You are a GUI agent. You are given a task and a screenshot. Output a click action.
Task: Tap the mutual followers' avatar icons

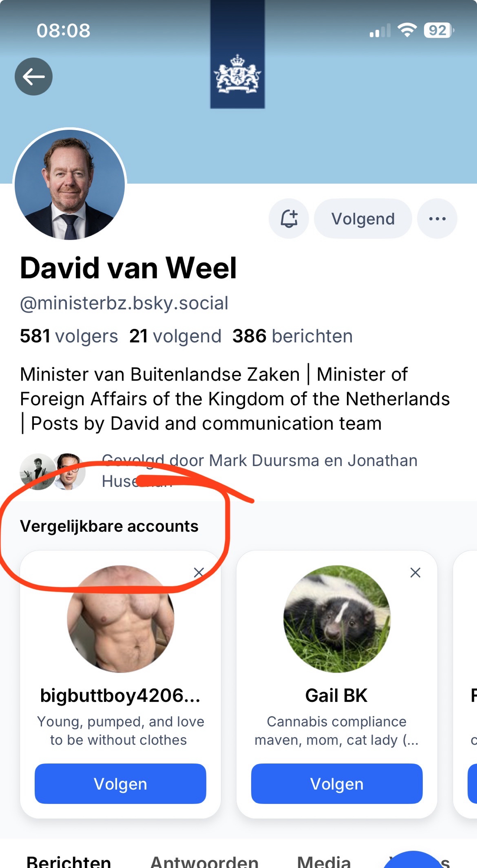point(52,471)
